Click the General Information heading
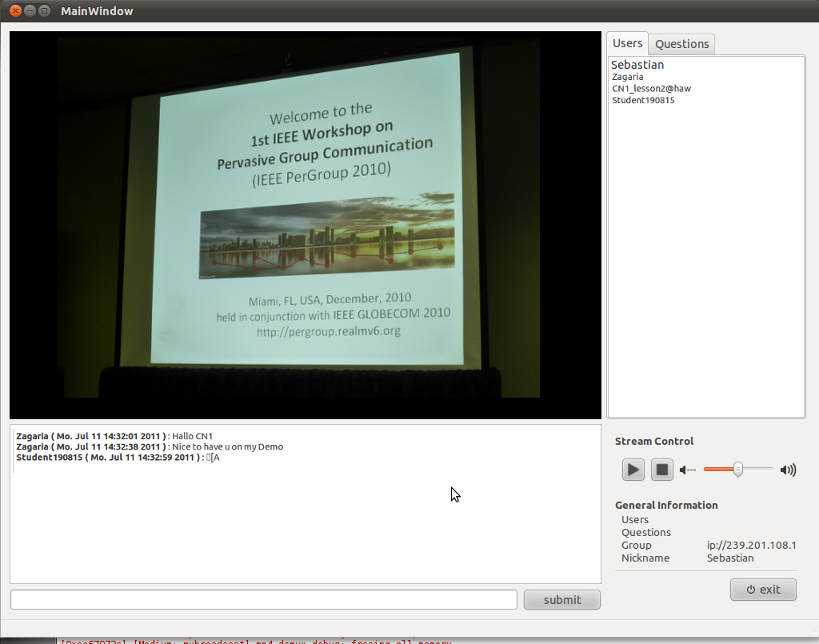Screen dimensions: 819x644 point(666,505)
